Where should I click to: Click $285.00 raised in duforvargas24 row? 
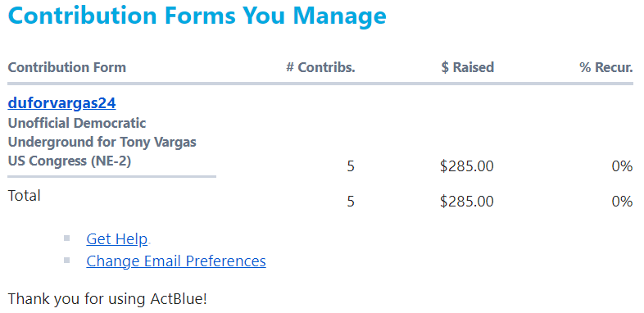467,166
